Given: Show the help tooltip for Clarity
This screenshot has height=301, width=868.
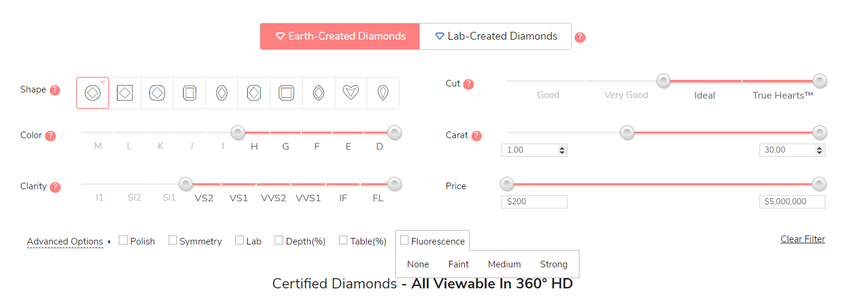Looking at the screenshot, I should click(55, 187).
